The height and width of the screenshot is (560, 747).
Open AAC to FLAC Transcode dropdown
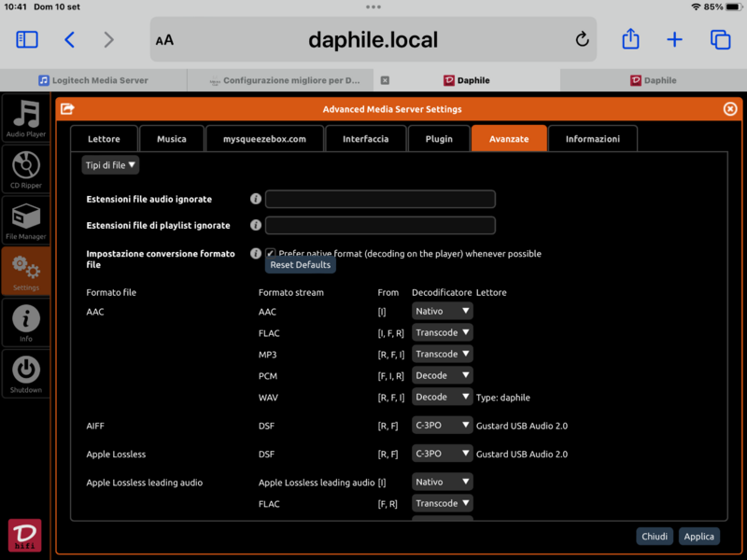pyautogui.click(x=442, y=333)
